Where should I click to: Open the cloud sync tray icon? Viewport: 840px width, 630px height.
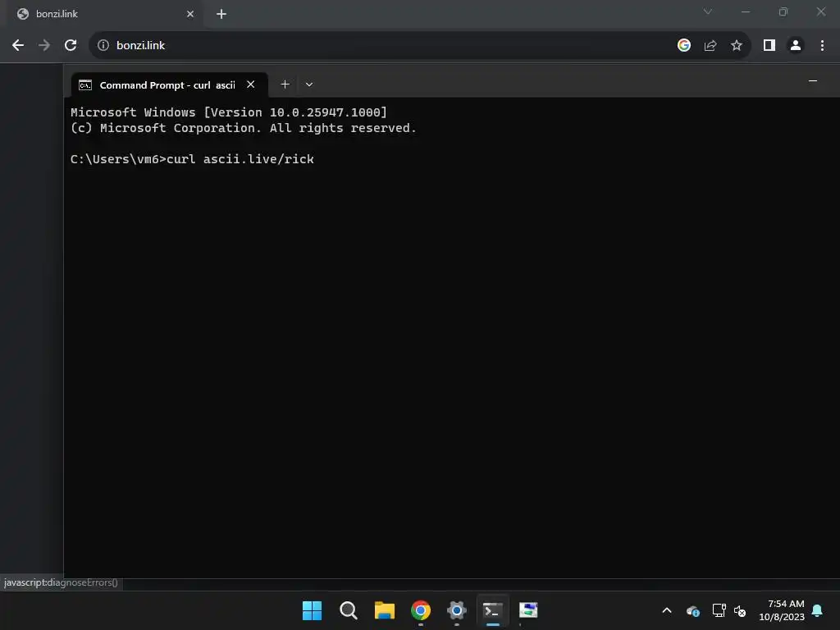(692, 610)
